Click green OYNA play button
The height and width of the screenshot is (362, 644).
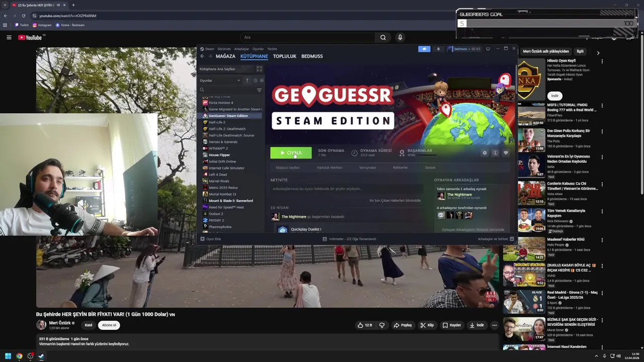pos(291,153)
